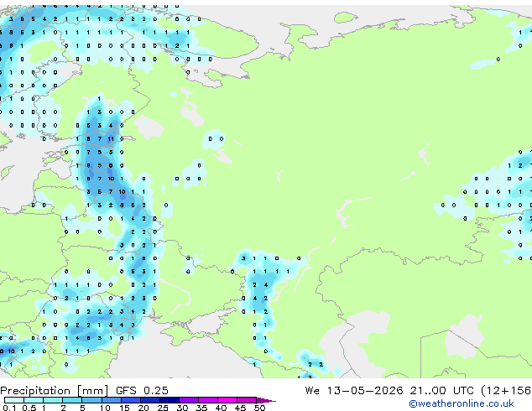Click the '20' legend scale label

pyautogui.click(x=143, y=408)
